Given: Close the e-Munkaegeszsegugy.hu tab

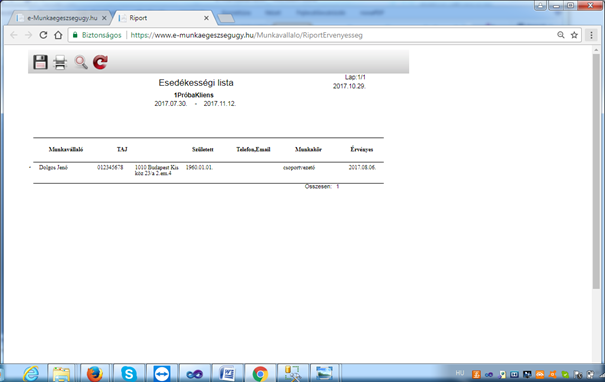Looking at the screenshot, I should point(104,18).
